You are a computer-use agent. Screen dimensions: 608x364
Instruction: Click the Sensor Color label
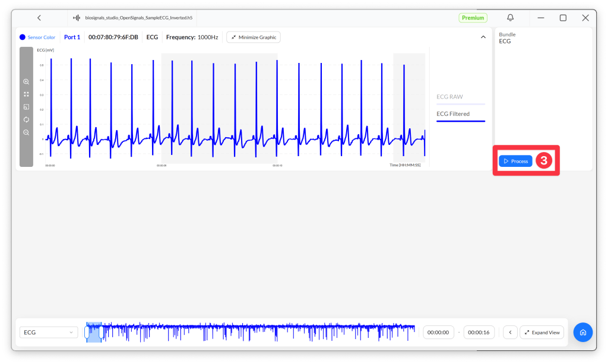[x=42, y=37]
